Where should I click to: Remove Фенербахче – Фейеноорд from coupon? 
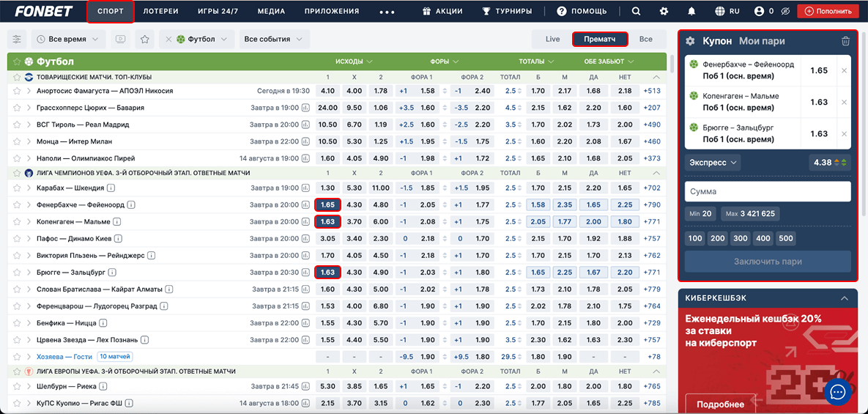pos(844,71)
